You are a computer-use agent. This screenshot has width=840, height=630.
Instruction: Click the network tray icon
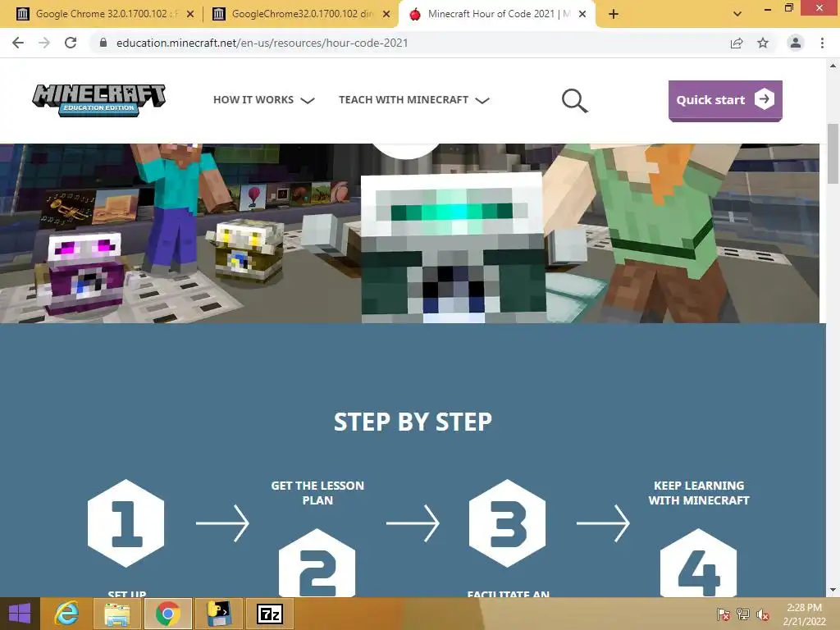pos(743,614)
